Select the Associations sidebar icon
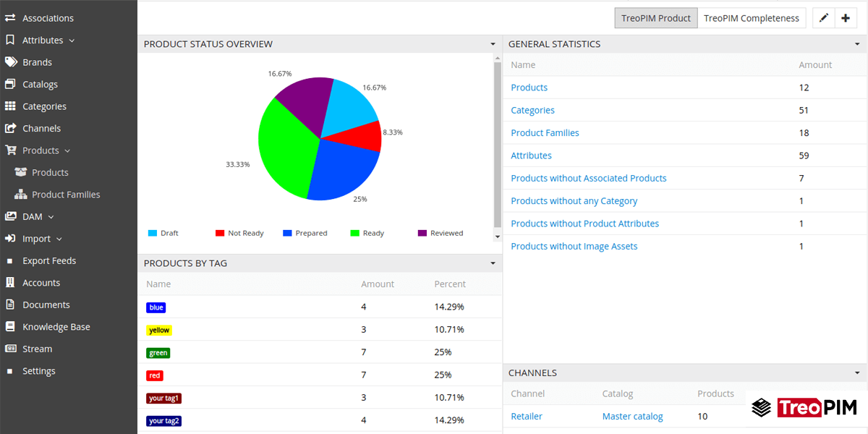The image size is (868, 434). [10, 17]
